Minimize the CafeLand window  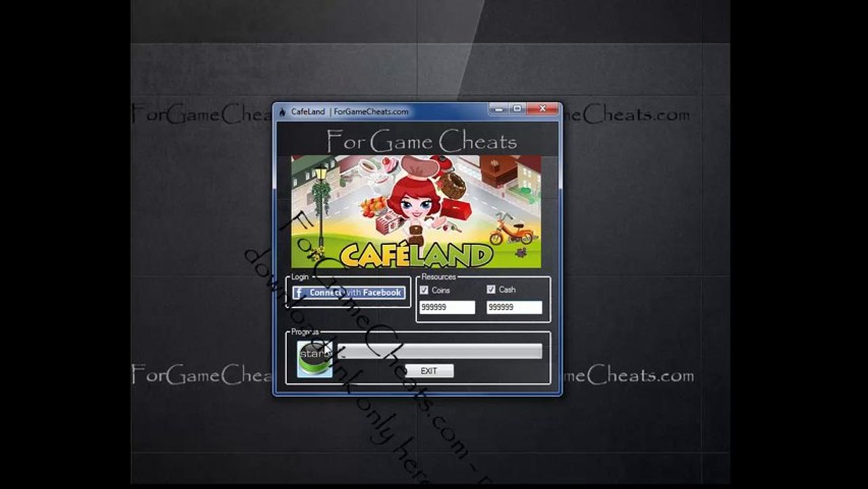click(x=499, y=109)
